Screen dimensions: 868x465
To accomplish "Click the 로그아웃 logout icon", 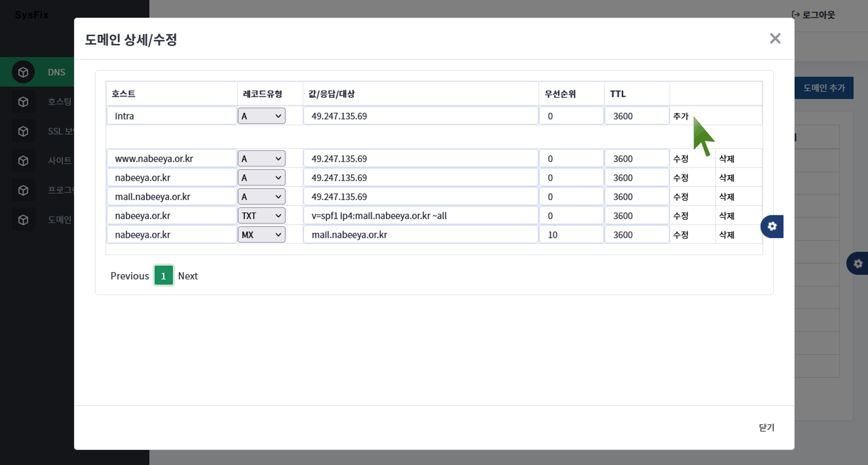I will [796, 15].
